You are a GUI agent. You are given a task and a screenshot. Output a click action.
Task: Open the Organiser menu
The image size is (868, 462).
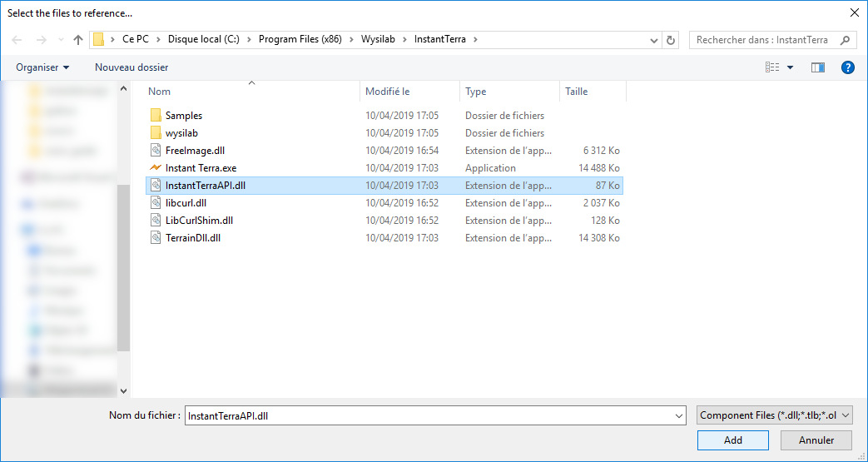point(42,67)
